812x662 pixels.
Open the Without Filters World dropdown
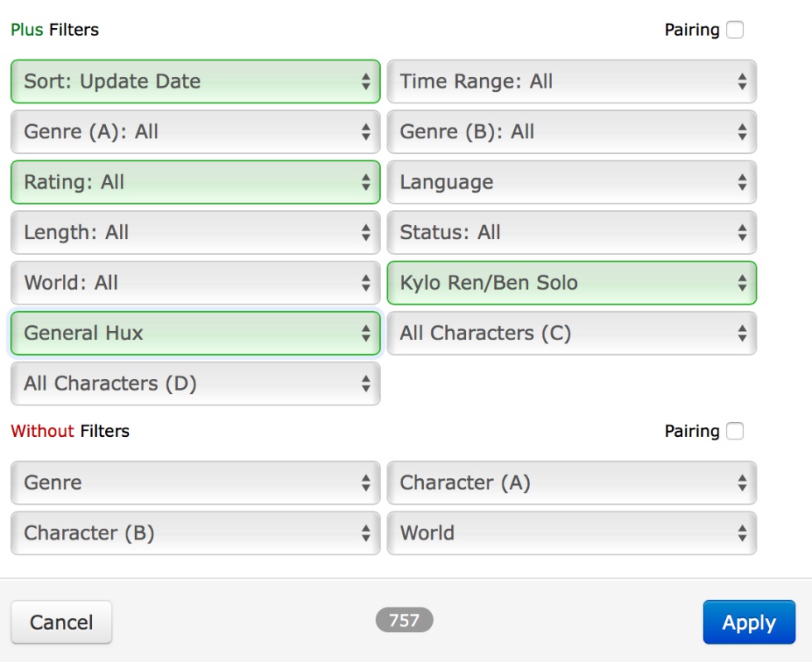(571, 533)
